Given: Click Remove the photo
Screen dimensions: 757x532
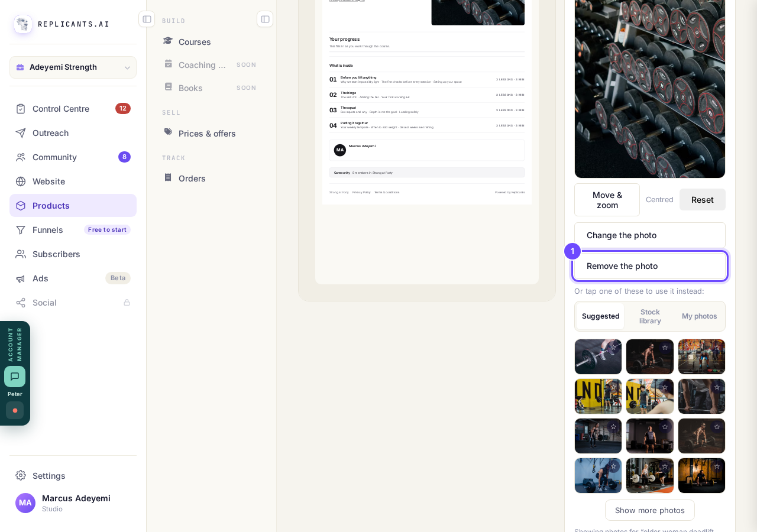Looking at the screenshot, I should pos(650,266).
